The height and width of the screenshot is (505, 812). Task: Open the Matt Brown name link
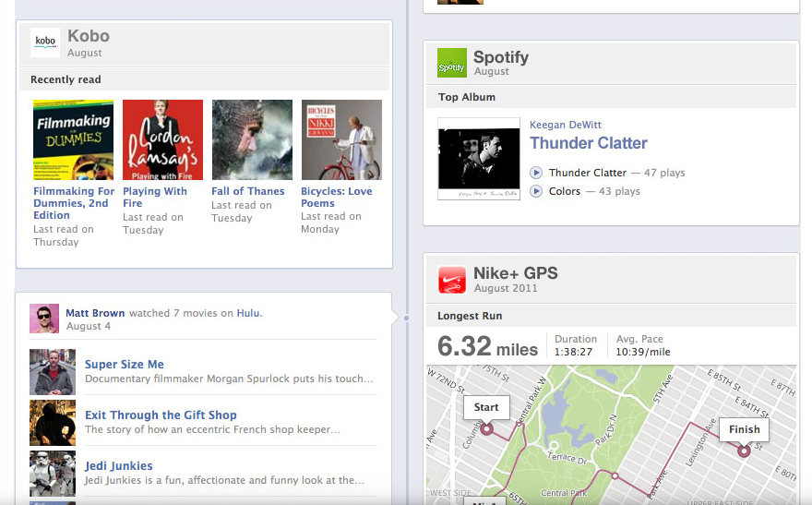click(95, 313)
